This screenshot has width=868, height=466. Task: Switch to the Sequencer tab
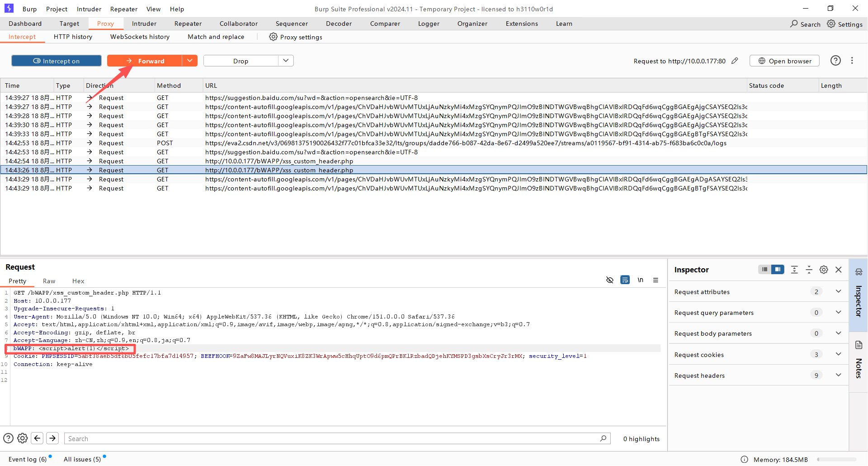[x=292, y=24]
